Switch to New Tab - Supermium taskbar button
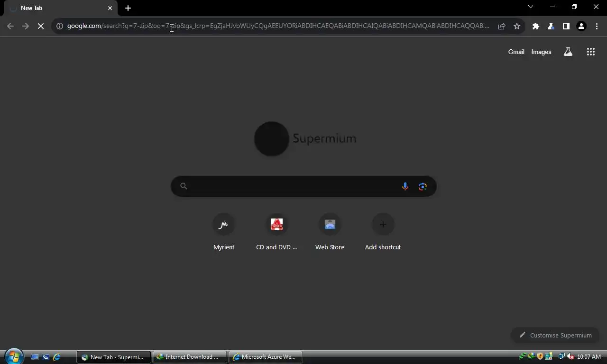Viewport: 607px width, 364px height. pos(114,357)
